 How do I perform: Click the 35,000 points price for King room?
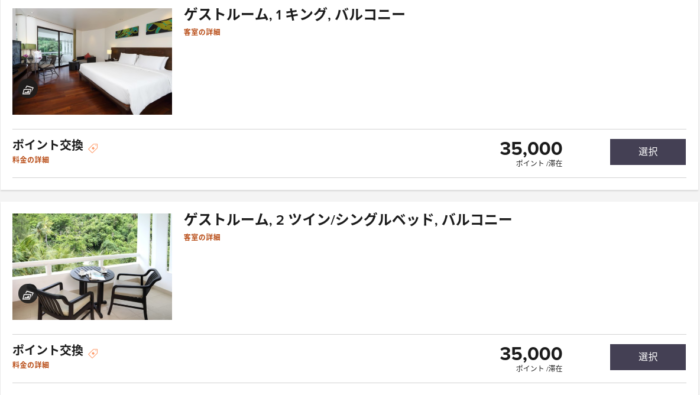(x=531, y=149)
